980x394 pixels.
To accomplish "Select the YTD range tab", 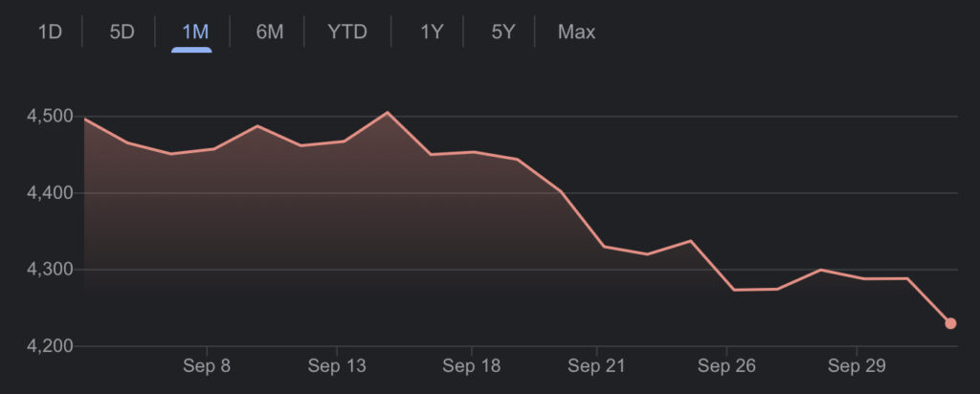I will (x=347, y=32).
